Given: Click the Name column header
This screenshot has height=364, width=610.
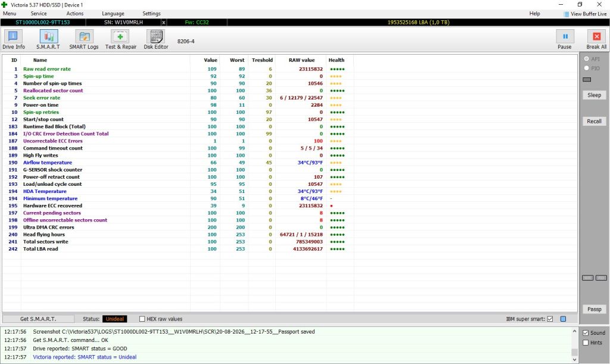Looking at the screenshot, I should point(40,60).
